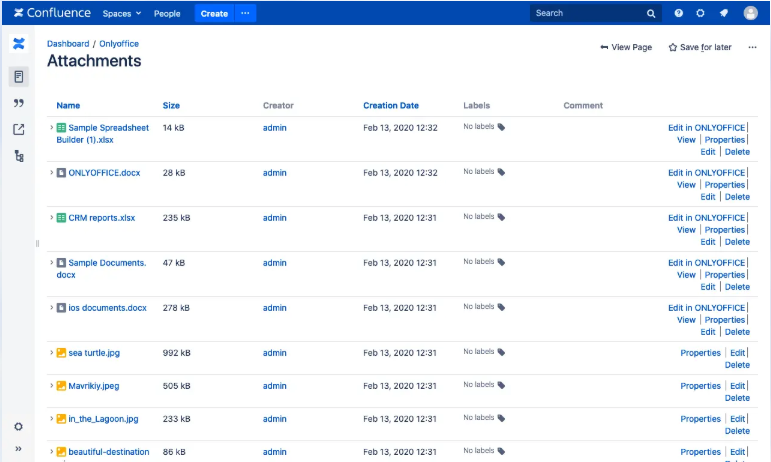Edit labels tag for ios documents.docx
This screenshot has width=771, height=462.
click(x=501, y=307)
